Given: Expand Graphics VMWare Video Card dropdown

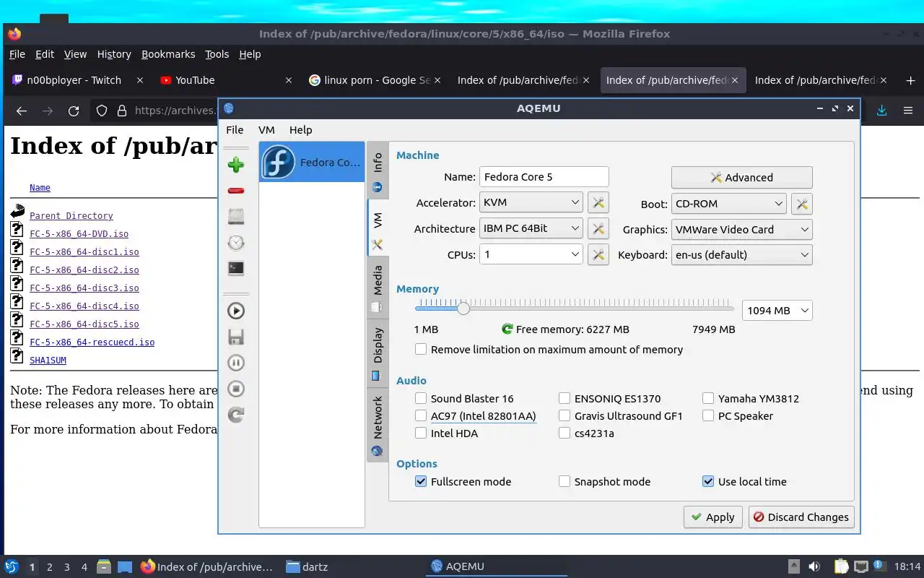Looking at the screenshot, I should [x=741, y=229].
